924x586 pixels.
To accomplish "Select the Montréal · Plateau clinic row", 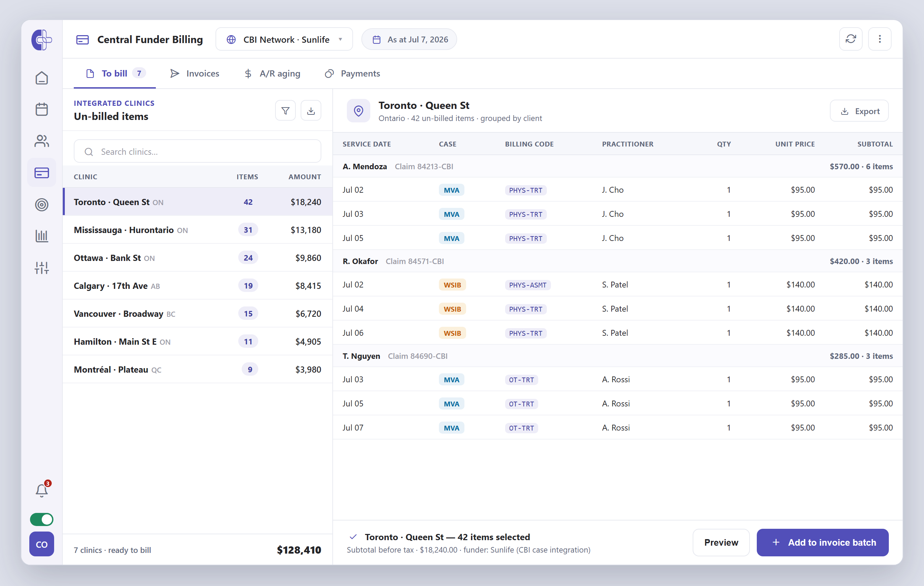I will pos(198,370).
